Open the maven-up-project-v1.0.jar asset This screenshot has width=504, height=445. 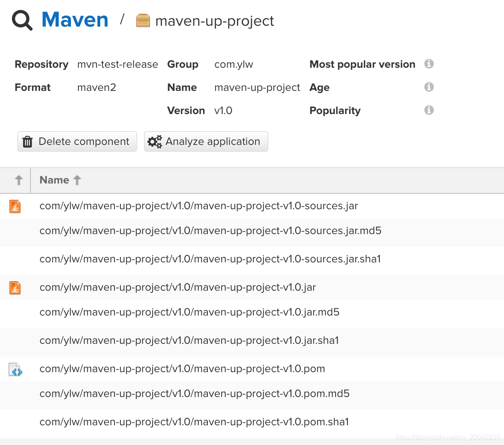pos(178,287)
